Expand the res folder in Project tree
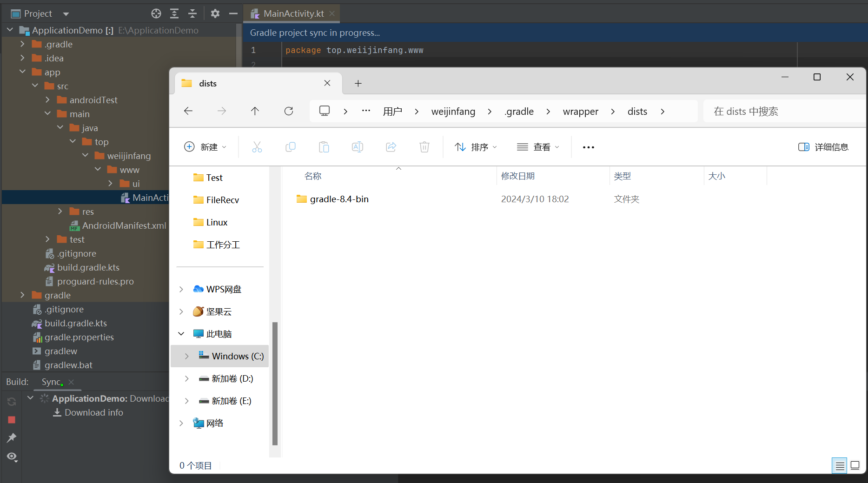 pyautogui.click(x=60, y=212)
